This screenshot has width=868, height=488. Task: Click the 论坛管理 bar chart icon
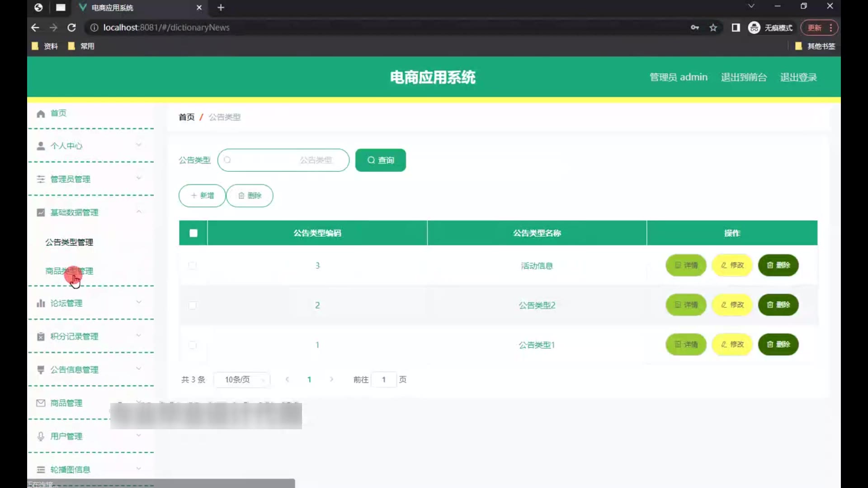click(41, 303)
